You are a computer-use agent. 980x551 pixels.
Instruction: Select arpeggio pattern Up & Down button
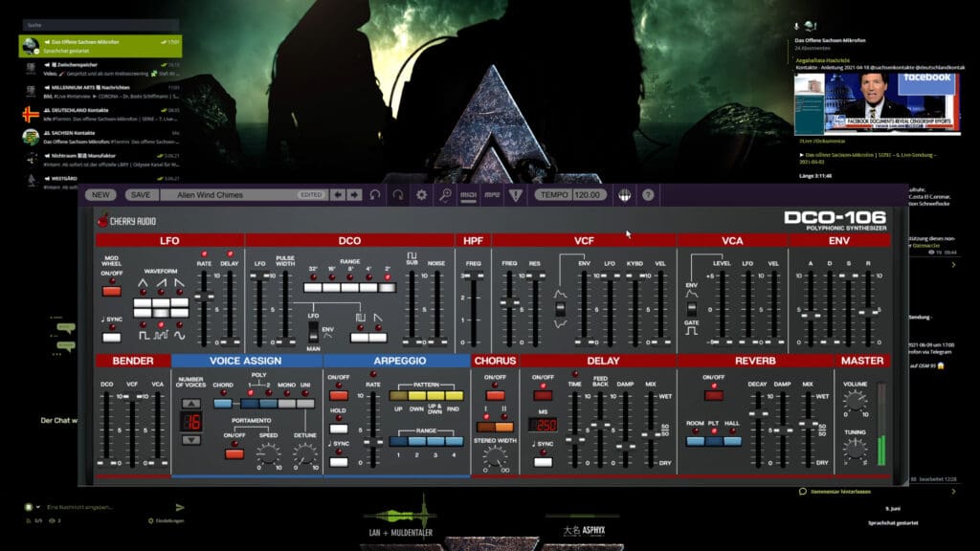point(435,395)
